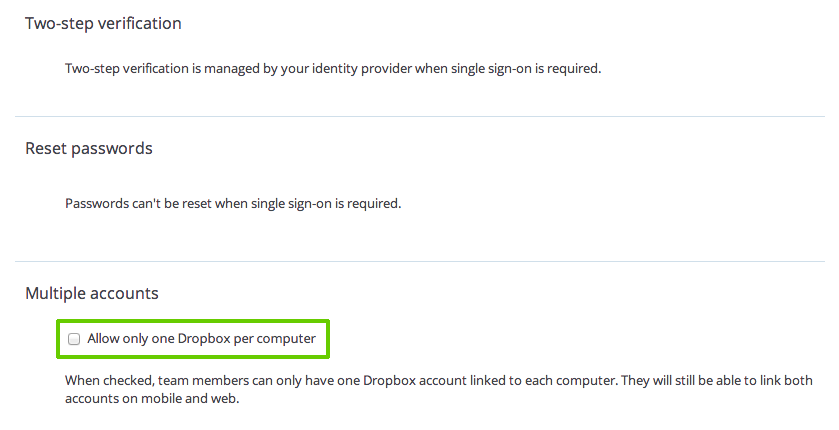Click the "Passwords can't be reset" description text
The height and width of the screenshot is (430, 839).
[x=232, y=203]
